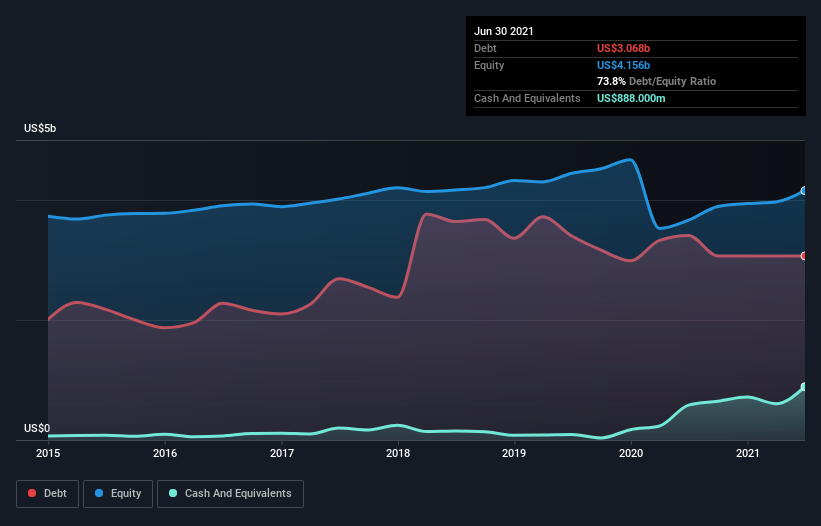Click the US$0 y-axis label
The height and width of the screenshot is (526, 821).
(37, 428)
